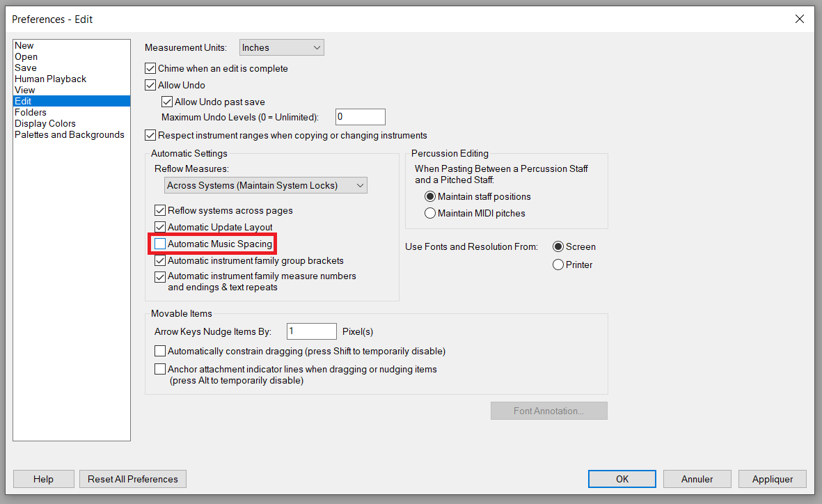Check Anchor attachment indicator lines option
The height and width of the screenshot is (504, 822).
coord(160,370)
